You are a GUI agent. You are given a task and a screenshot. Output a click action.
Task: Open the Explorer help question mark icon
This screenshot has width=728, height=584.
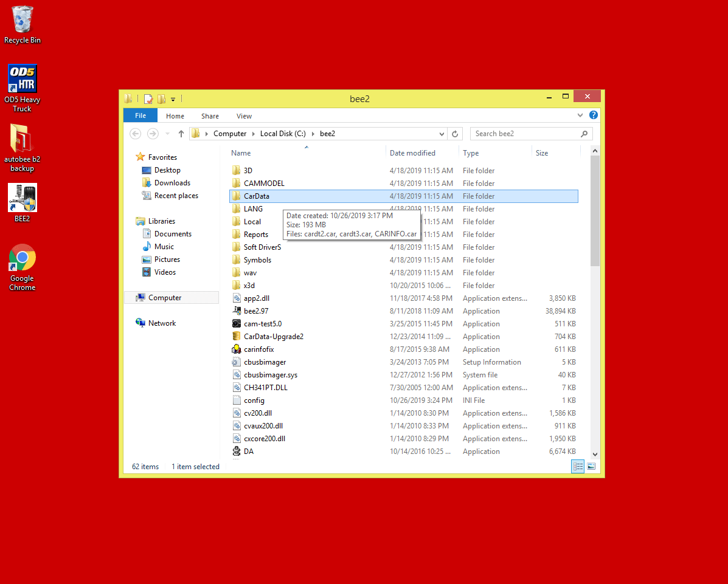click(x=594, y=115)
